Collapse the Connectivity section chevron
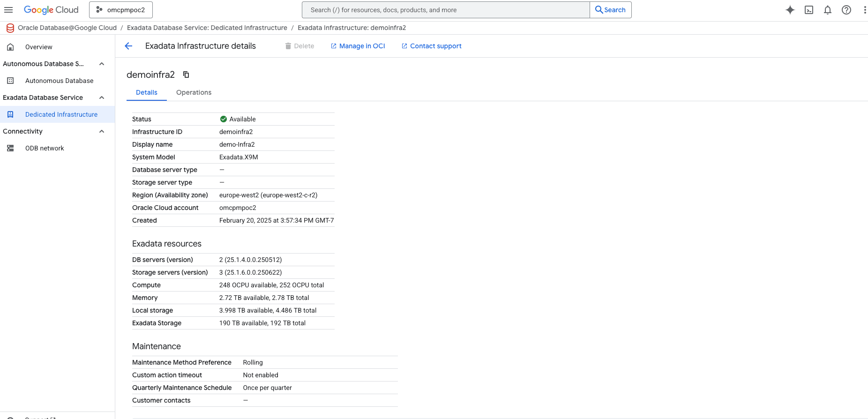The width and height of the screenshot is (868, 419). pos(102,131)
